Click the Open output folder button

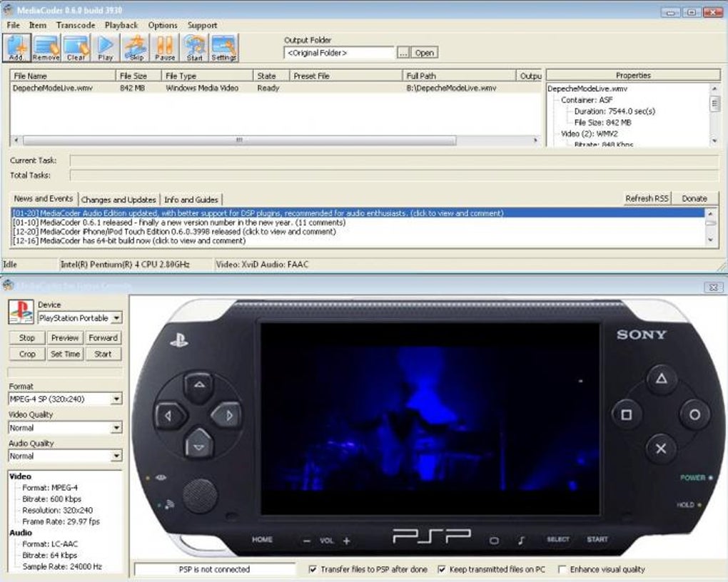pos(425,53)
